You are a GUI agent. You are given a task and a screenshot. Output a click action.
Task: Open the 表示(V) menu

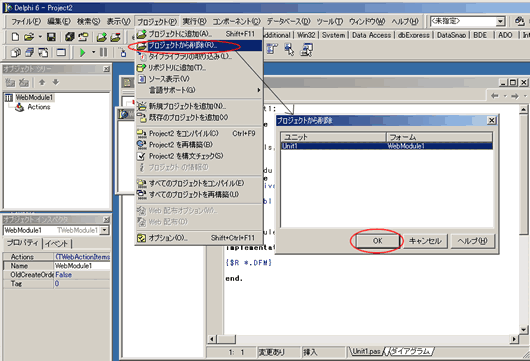tap(118, 22)
